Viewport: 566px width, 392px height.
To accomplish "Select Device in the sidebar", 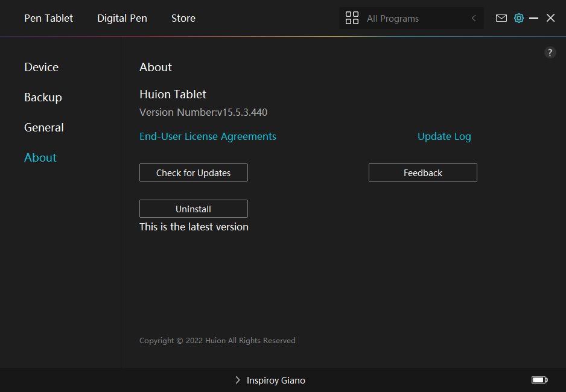I will [41, 67].
